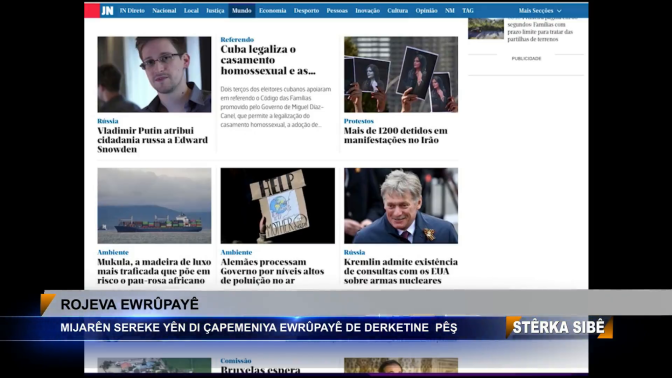This screenshot has height=378, width=672.
Task: Open the Iran protest portraits thumbnail
Action: (401, 75)
